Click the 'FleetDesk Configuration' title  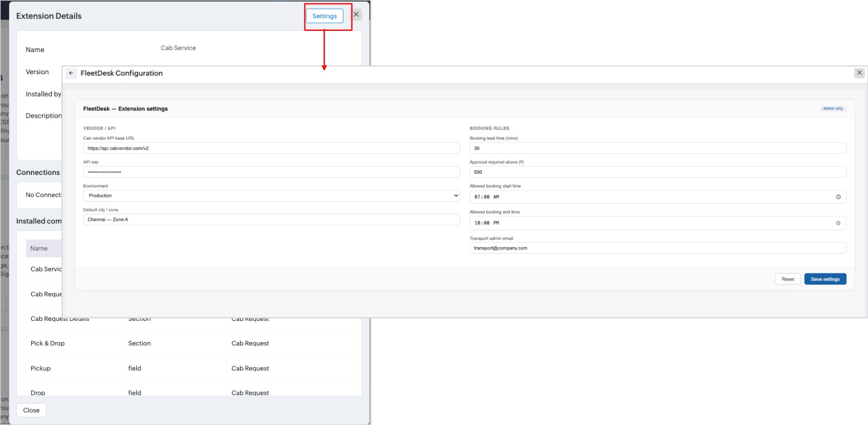click(122, 73)
